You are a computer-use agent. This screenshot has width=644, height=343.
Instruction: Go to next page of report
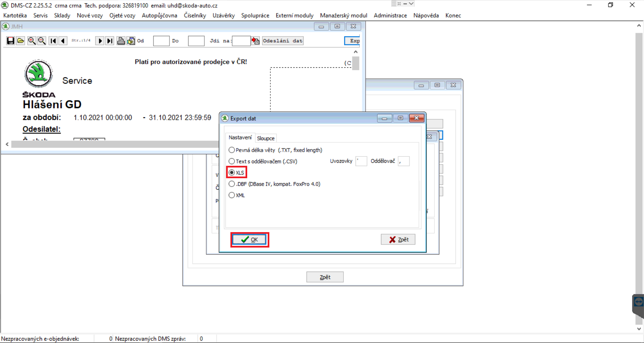pyautogui.click(x=100, y=41)
